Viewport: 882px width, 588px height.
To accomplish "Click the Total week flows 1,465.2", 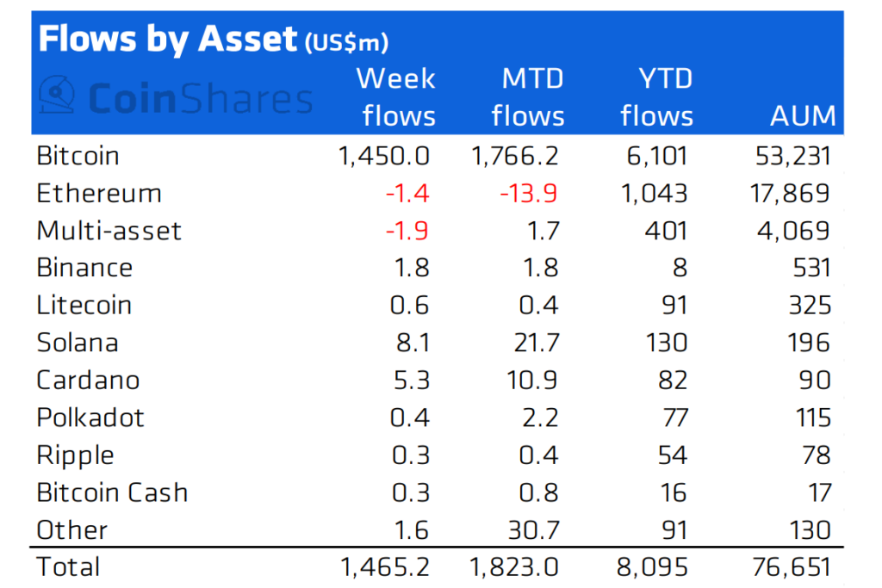I will (385, 567).
